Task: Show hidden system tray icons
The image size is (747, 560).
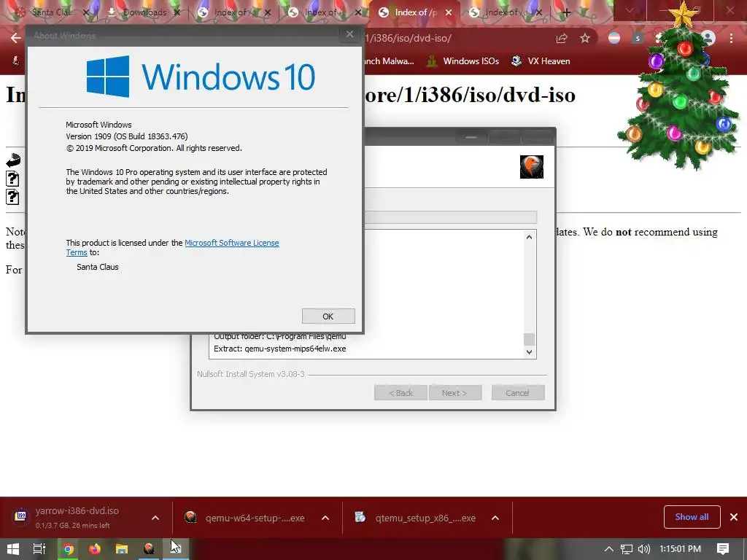Action: [x=608, y=549]
